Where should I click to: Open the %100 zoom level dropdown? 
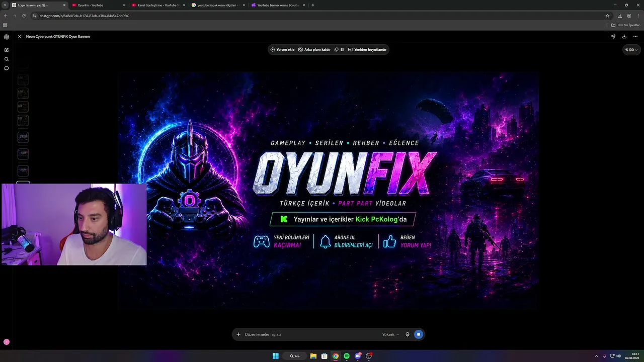(x=631, y=50)
